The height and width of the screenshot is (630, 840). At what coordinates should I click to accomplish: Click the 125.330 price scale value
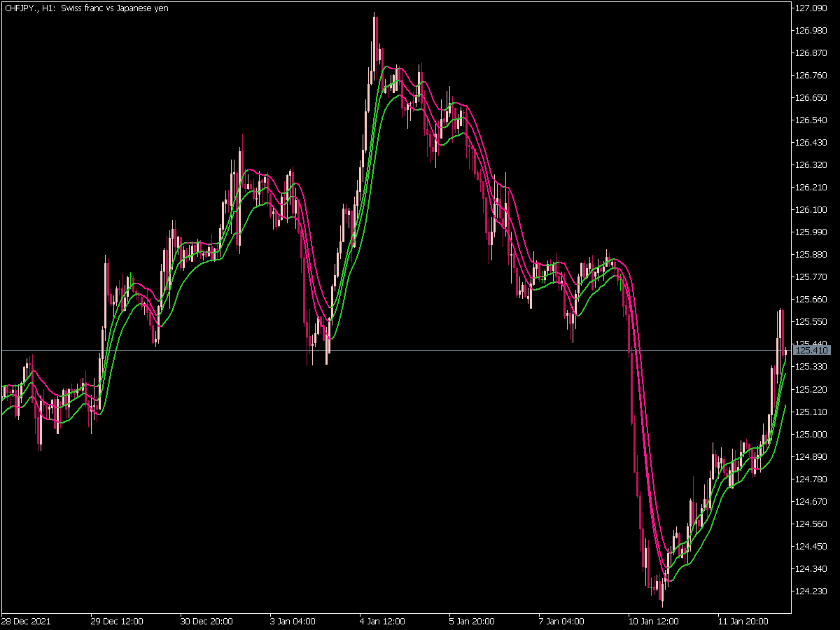[x=812, y=367]
